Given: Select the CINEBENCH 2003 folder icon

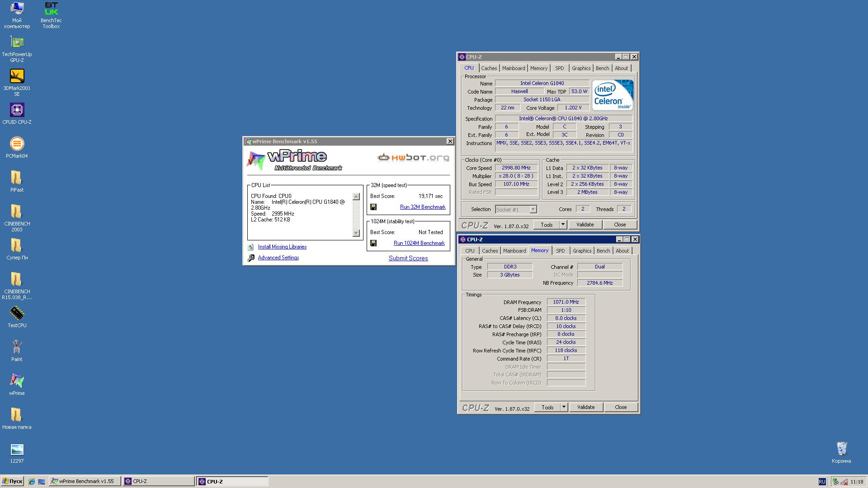Looking at the screenshot, I should pyautogui.click(x=17, y=219).
